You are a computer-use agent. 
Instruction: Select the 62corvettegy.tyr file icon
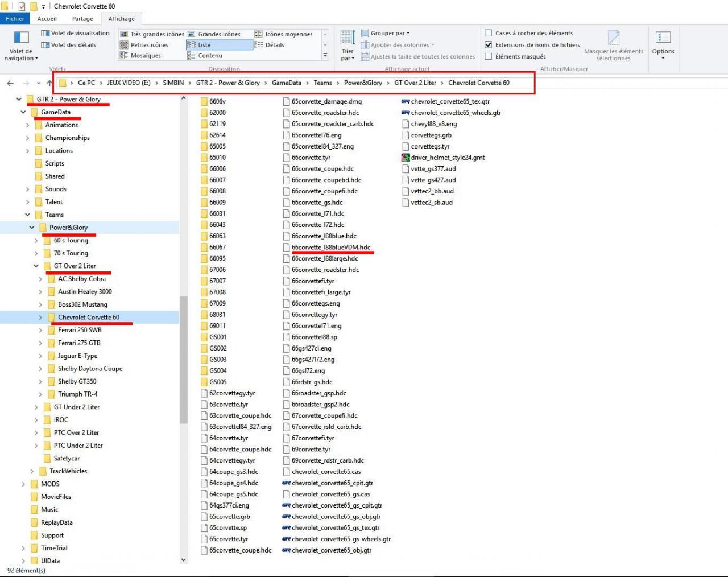click(x=204, y=393)
